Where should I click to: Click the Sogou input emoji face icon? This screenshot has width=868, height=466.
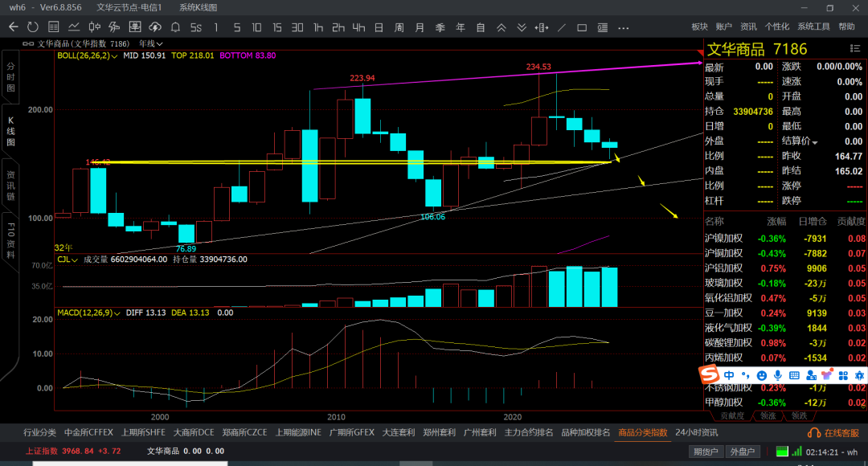762,375
